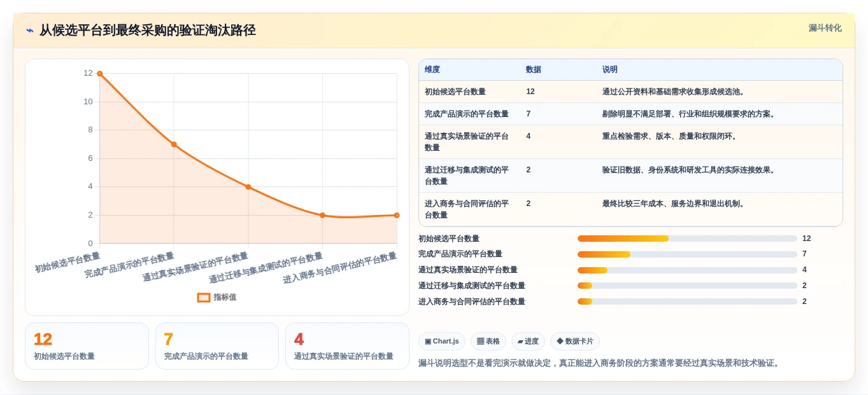Click the footer note starting with 漏斗说明选型
The image size is (868, 395).
point(599,363)
